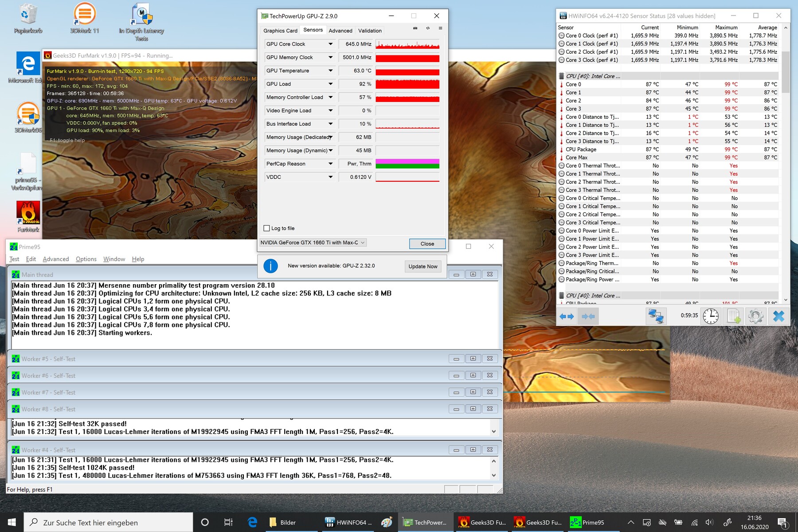
Task: Click the GPU-Z Close button
Action: coord(427,243)
